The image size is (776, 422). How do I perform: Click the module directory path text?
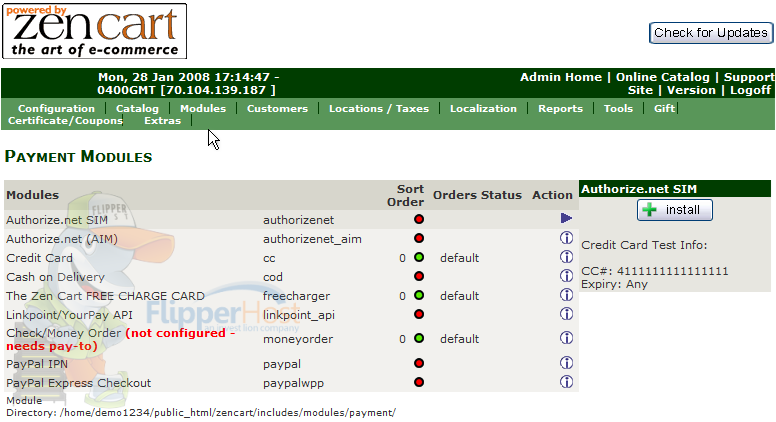228,413
